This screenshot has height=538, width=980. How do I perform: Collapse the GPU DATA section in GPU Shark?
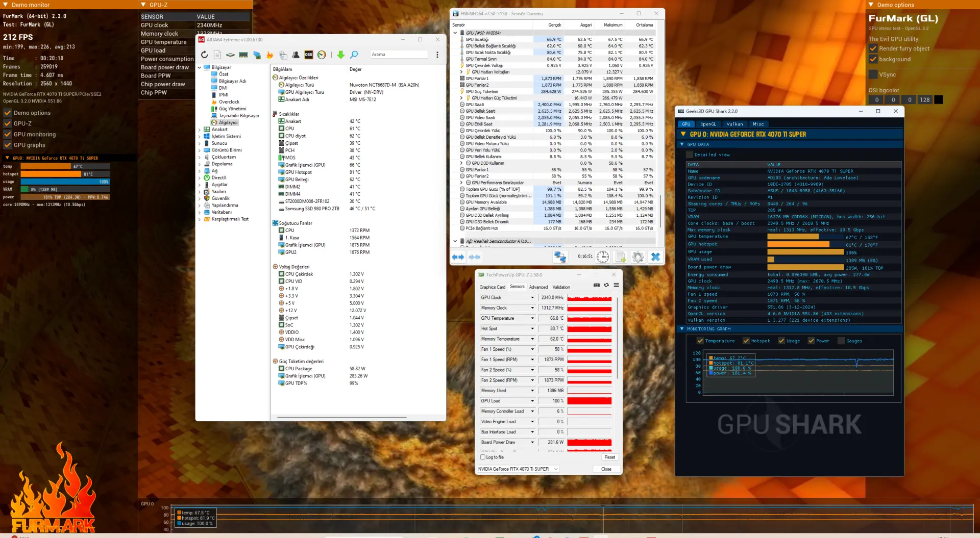681,144
